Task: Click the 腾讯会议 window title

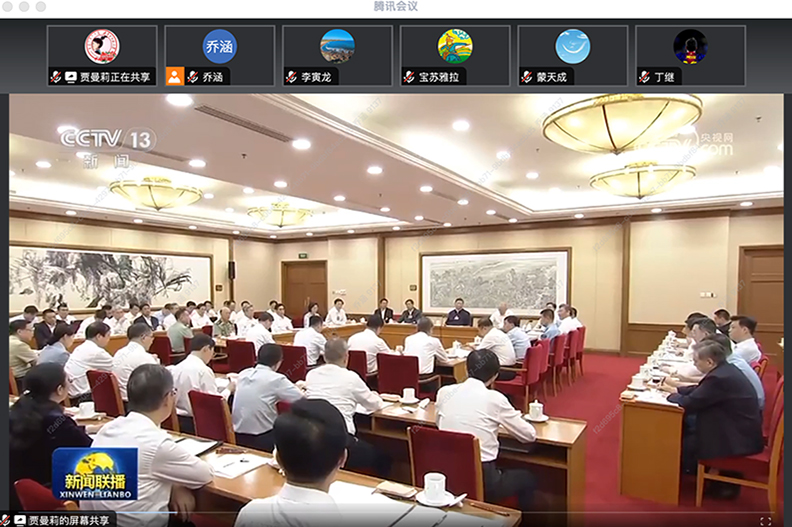Action: 396,6
